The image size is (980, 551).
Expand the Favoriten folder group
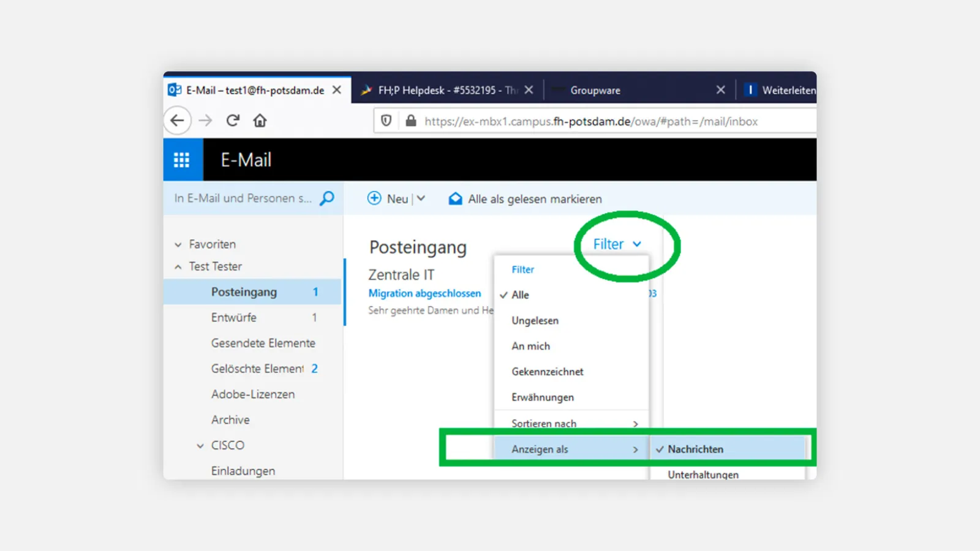pyautogui.click(x=178, y=244)
